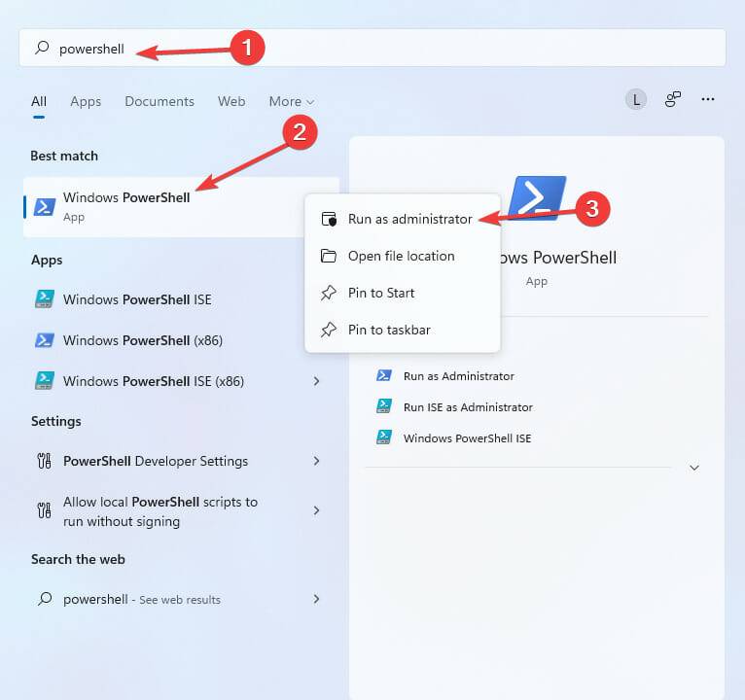This screenshot has height=700, width=745.
Task: Open powershell See web results entry
Action: 182,599
